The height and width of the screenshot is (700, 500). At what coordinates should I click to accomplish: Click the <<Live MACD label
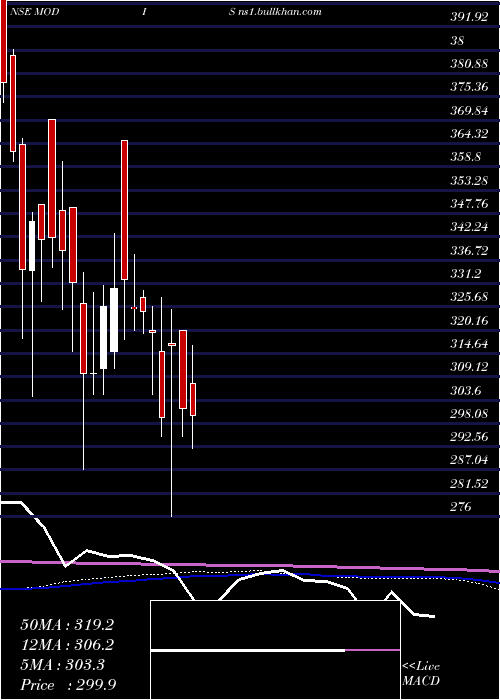click(421, 674)
